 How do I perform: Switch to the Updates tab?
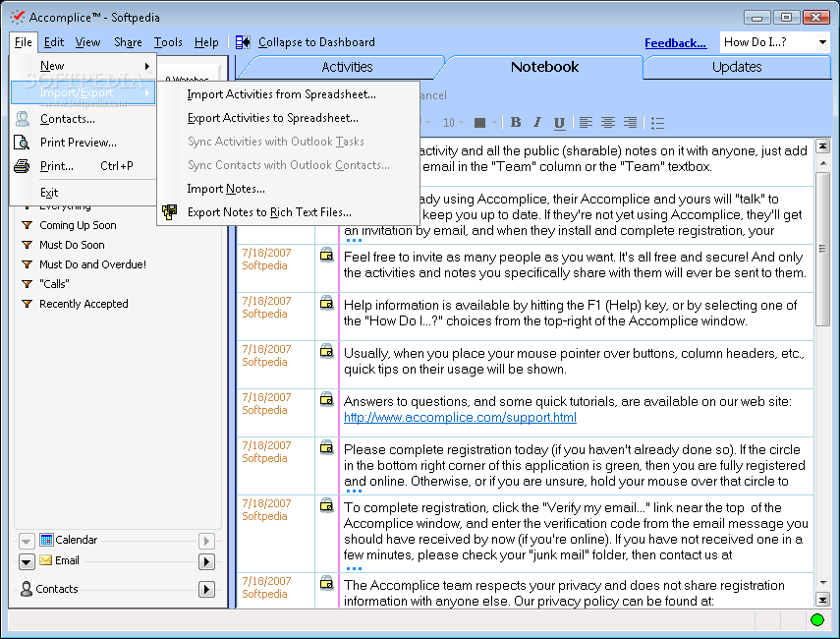[x=737, y=67]
